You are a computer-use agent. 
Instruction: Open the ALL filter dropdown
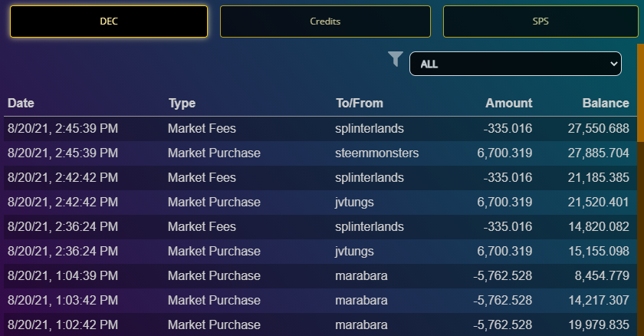[515, 64]
